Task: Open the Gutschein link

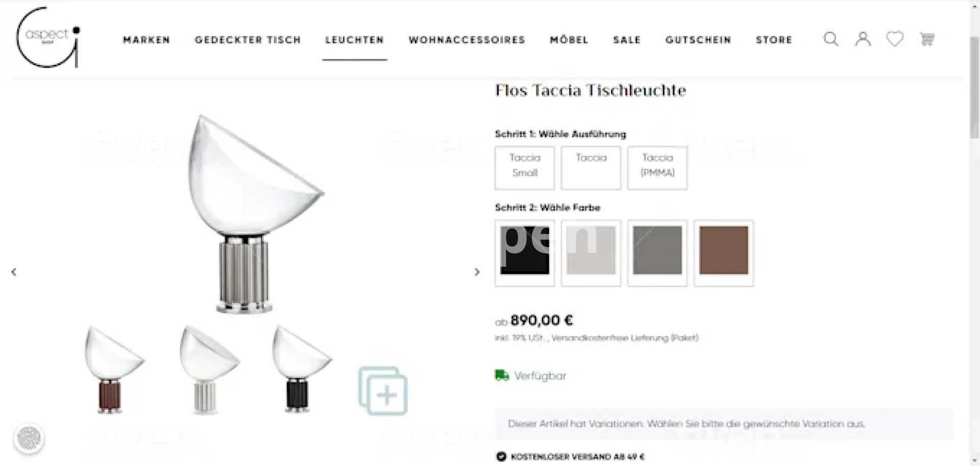Action: [x=698, y=40]
